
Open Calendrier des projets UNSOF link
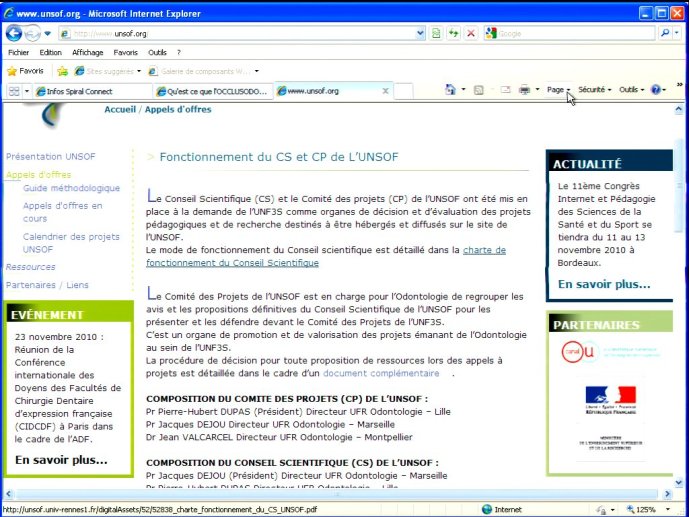pos(71,243)
